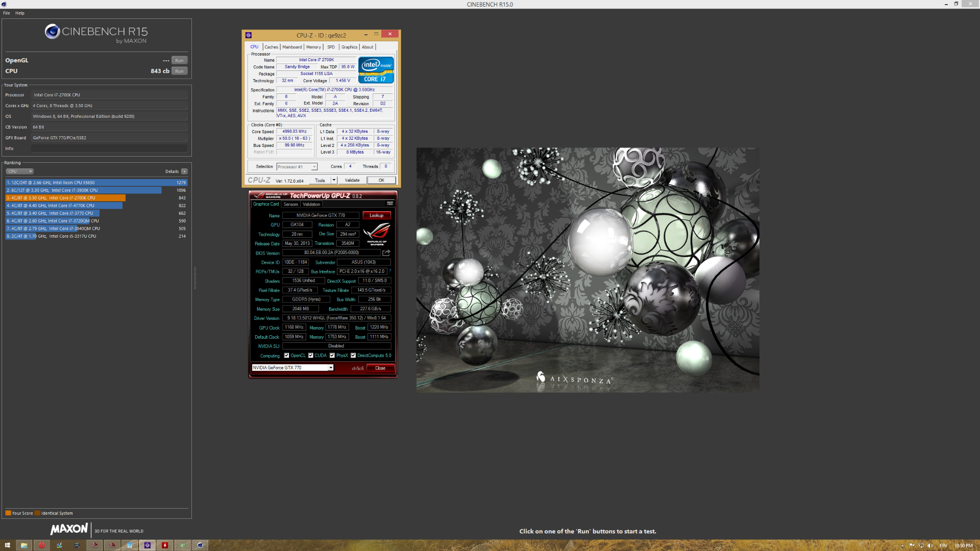
Task: Switch to the Mainboard tab in CPU-Z
Action: pyautogui.click(x=292, y=47)
